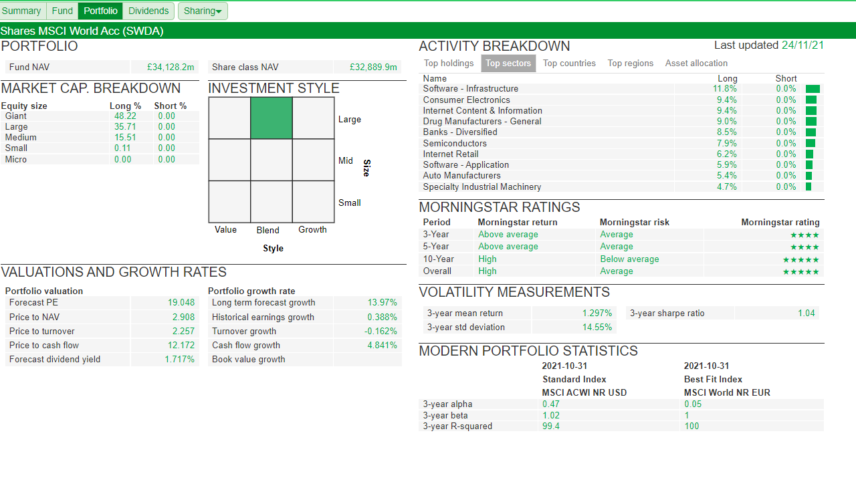Image resolution: width=856 pixels, height=504 pixels.
Task: Click the standard index 3-year beta 1.02
Action: tap(551, 415)
